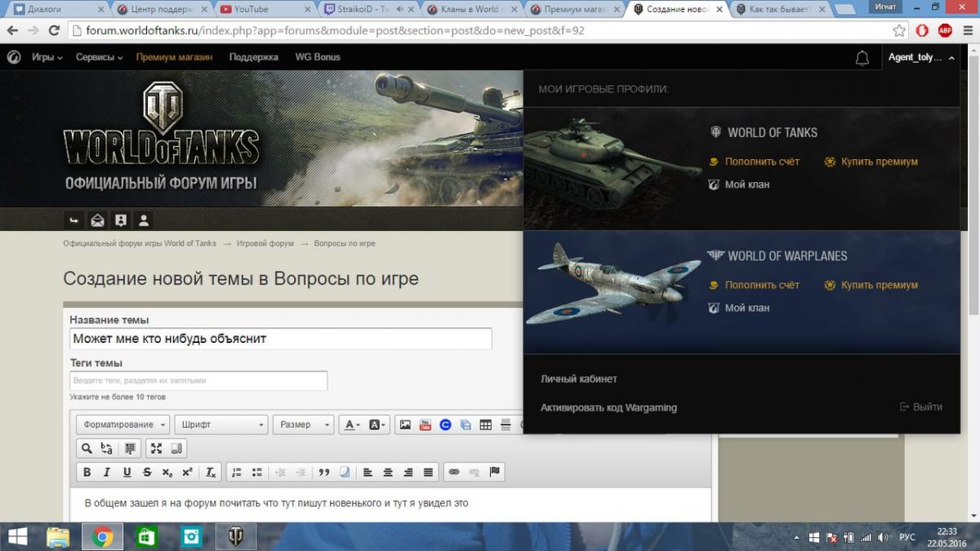This screenshot has height=551, width=980.
Task: Expand the Шрифт font dropdown
Action: 220,424
